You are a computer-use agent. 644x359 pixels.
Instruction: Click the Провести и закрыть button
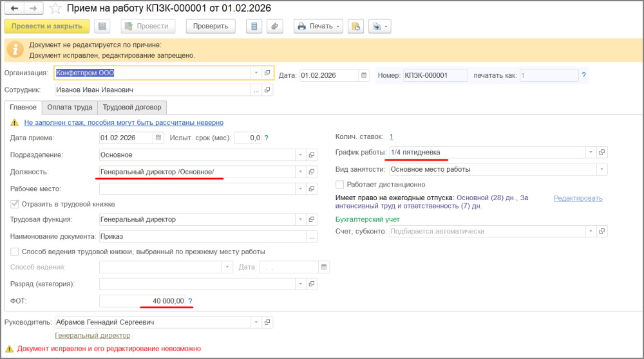coord(46,26)
